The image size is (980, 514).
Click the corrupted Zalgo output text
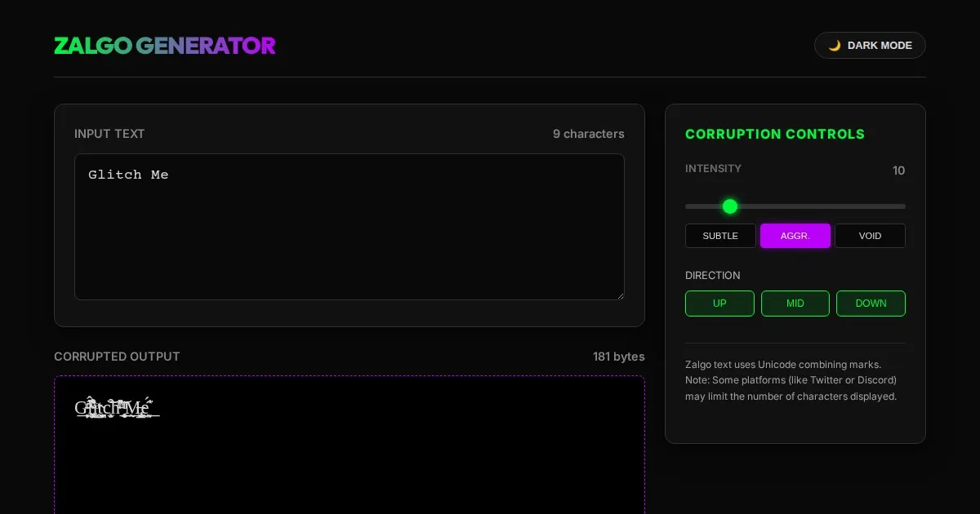click(x=116, y=407)
